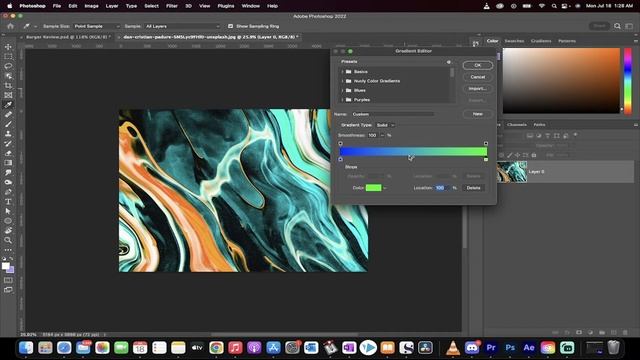The height and width of the screenshot is (360, 640).
Task: Click the New gradient button
Action: tap(478, 114)
